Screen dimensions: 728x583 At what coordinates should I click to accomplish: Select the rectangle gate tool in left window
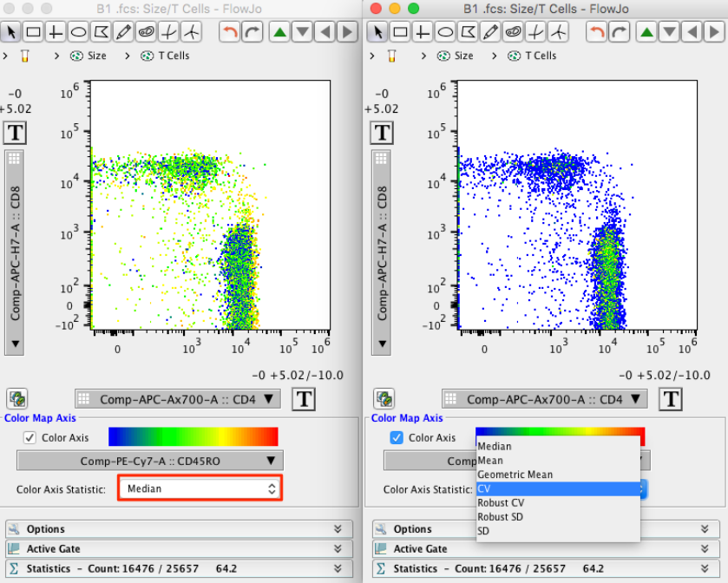click(x=33, y=32)
